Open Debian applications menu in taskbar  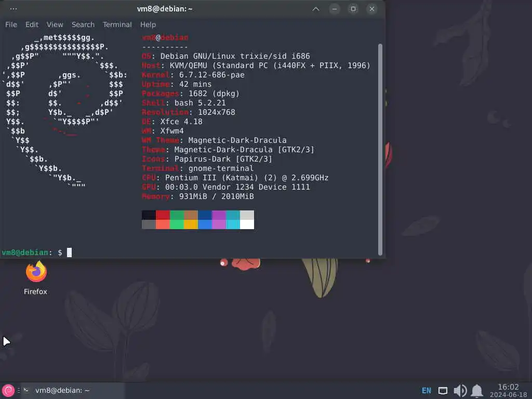point(8,391)
